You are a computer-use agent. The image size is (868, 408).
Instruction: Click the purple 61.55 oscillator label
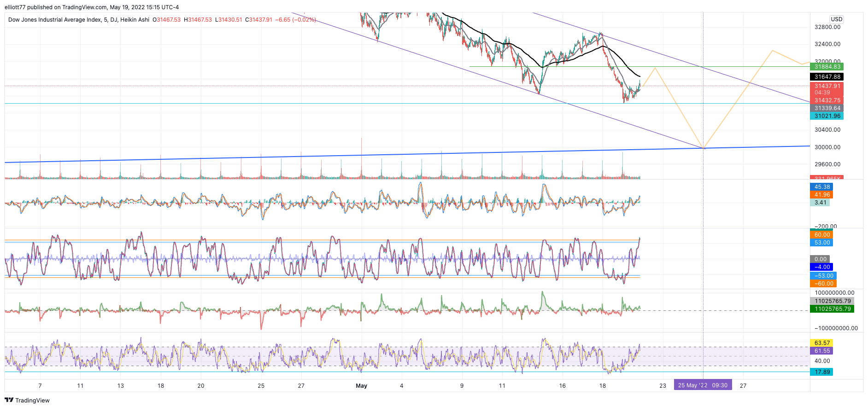tap(822, 351)
